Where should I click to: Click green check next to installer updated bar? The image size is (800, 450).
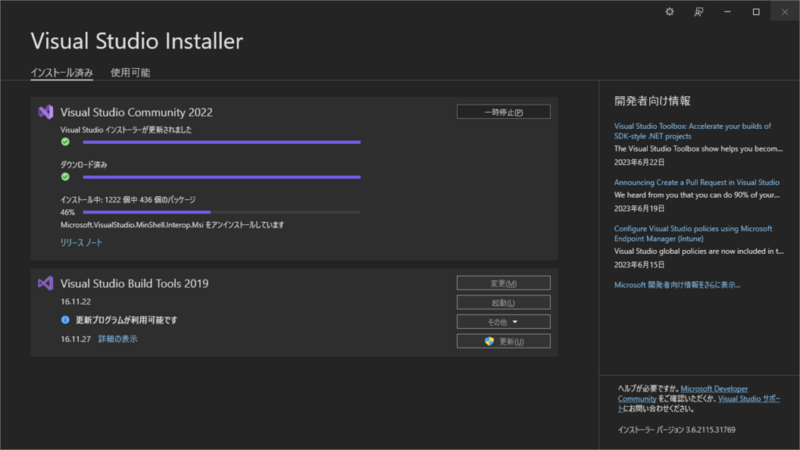[65, 142]
